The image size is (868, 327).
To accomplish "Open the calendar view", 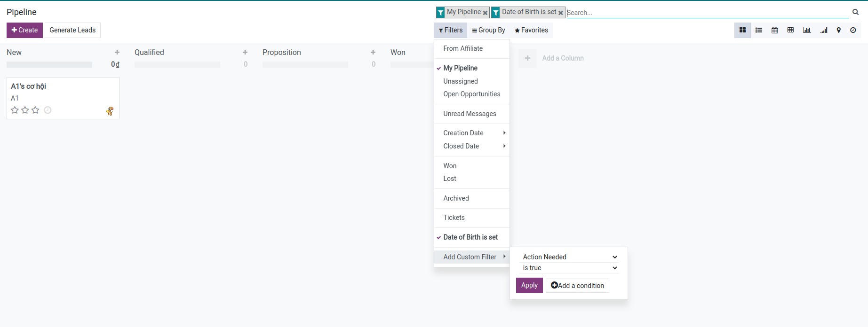I will (x=774, y=30).
